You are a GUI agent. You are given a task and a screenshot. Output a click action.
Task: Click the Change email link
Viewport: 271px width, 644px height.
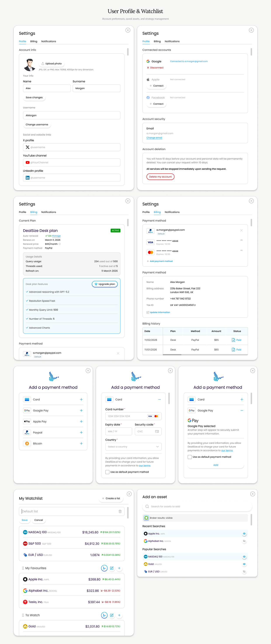(x=154, y=137)
